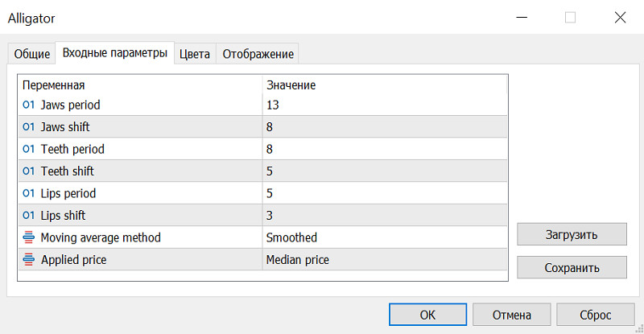Image resolution: width=644 pixels, height=334 pixels.
Task: Open the Smoothed moving average method dropdown
Action: tap(384, 237)
